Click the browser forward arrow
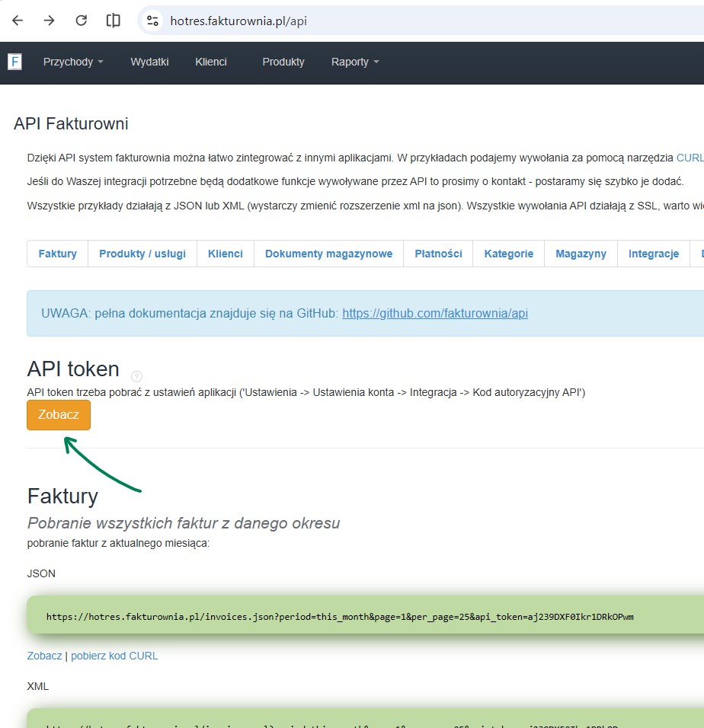704x728 pixels. coord(50,21)
